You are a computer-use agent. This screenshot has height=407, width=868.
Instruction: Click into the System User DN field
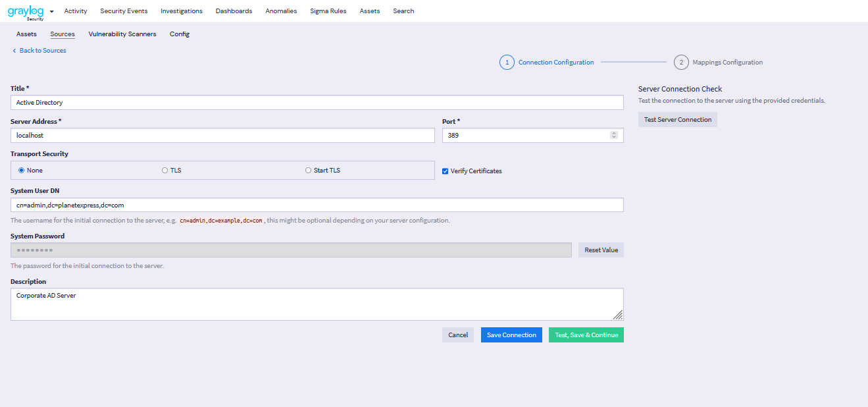[317, 205]
